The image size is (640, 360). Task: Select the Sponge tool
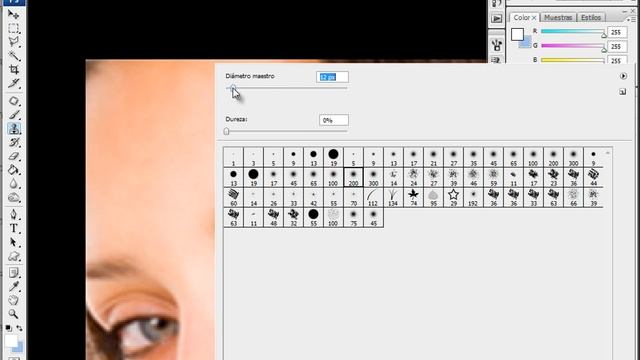pos(14,198)
